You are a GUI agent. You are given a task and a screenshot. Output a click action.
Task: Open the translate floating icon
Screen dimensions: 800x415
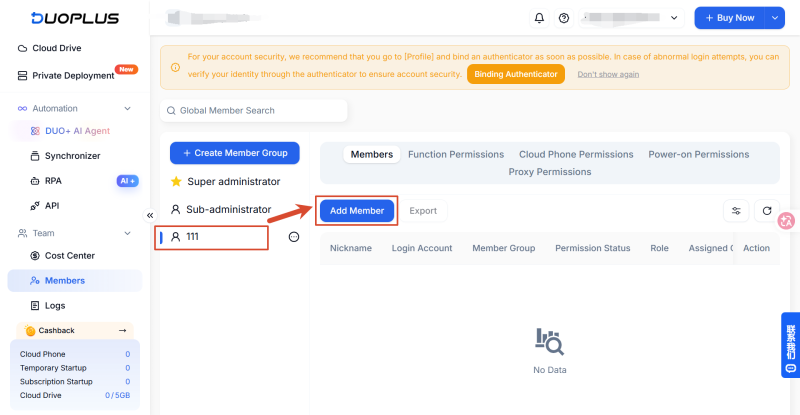pos(786,221)
